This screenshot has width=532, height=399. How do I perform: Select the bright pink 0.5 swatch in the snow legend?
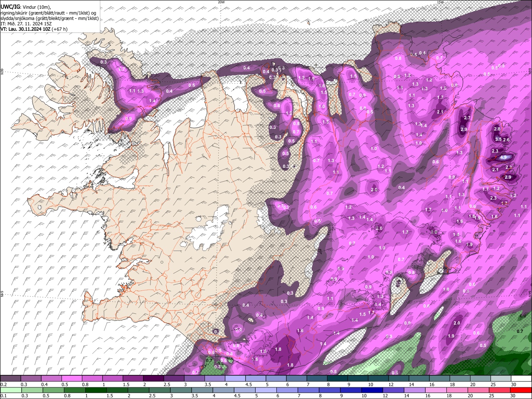click(71, 379)
